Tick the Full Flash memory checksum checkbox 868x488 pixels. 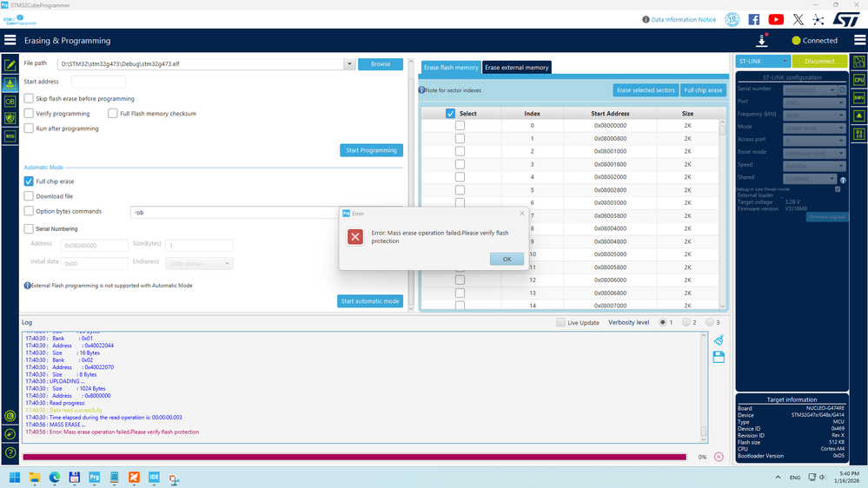coord(113,114)
